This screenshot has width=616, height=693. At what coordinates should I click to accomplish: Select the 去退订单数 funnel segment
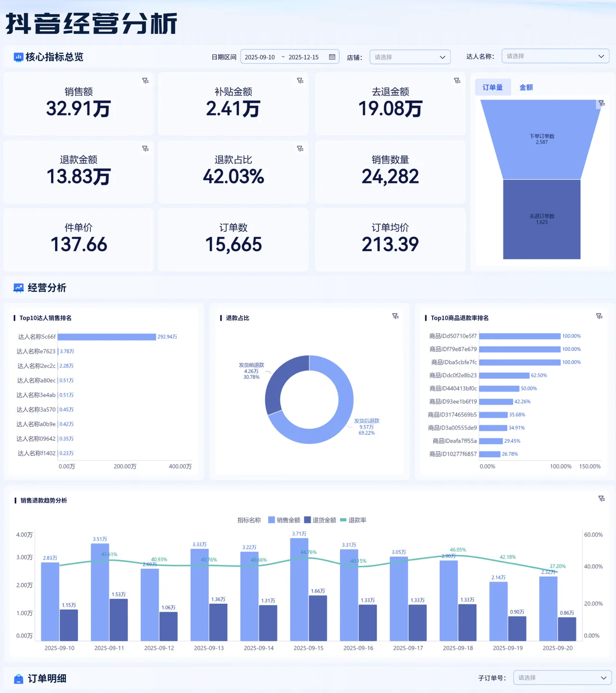coord(542,219)
